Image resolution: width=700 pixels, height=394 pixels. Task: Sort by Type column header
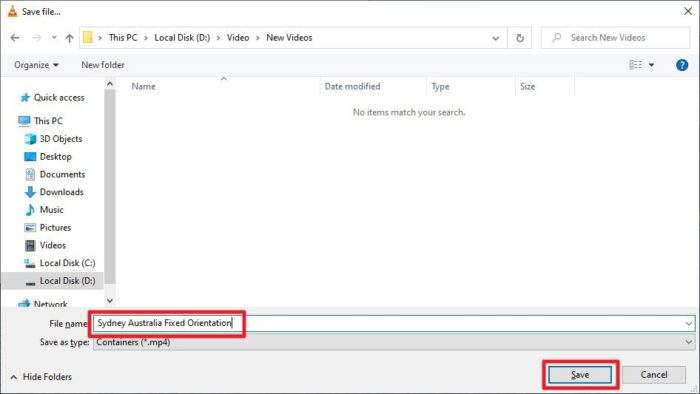click(x=441, y=87)
